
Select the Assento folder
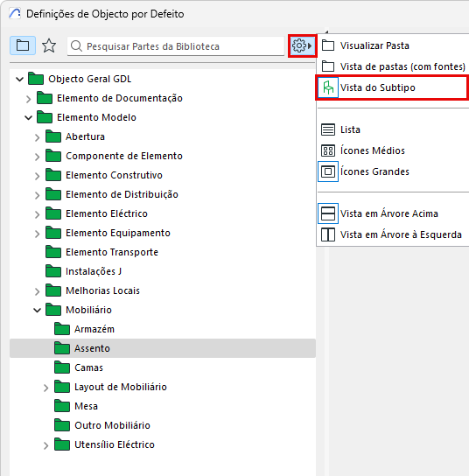coord(163,348)
